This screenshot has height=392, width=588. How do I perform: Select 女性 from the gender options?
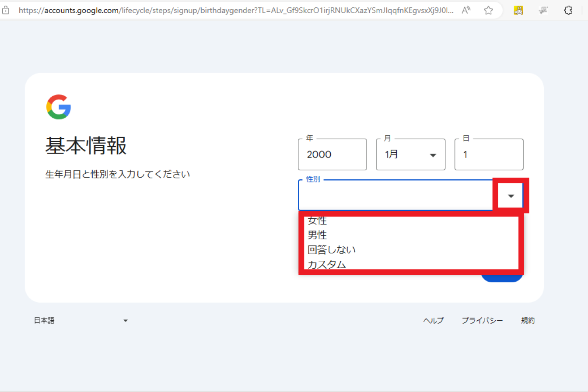coord(317,220)
